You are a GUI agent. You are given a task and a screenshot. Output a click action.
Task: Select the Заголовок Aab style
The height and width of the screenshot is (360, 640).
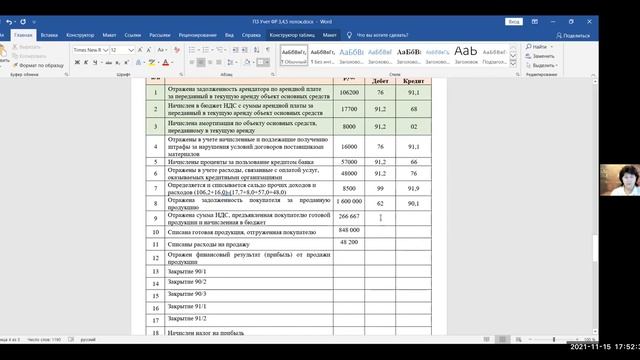(x=466, y=56)
